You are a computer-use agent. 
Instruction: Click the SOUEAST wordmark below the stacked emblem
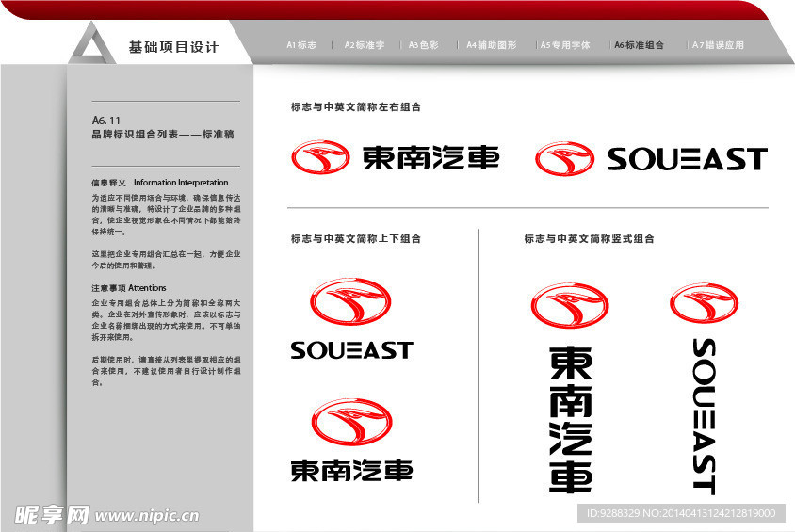pos(352,350)
